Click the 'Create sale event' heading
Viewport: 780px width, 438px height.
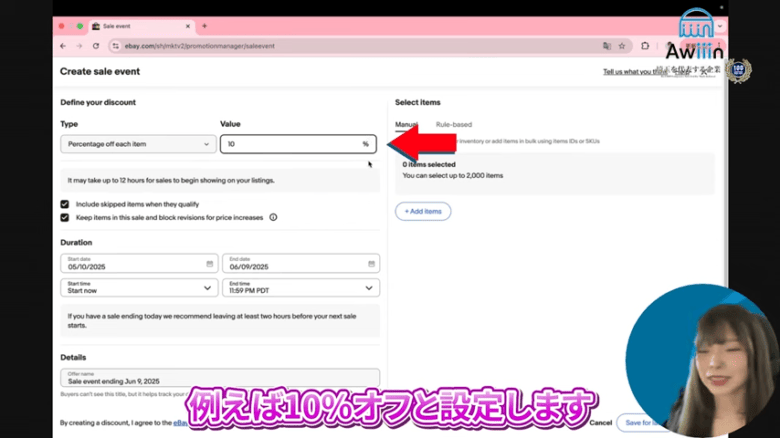click(100, 71)
